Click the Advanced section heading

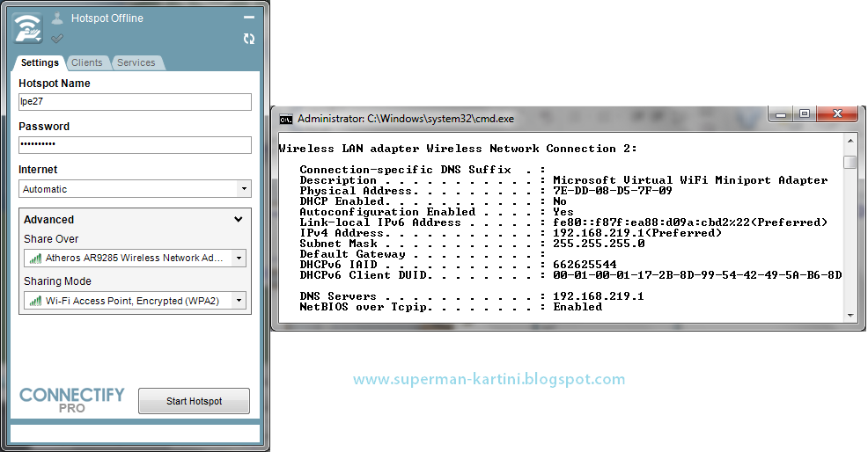point(48,220)
